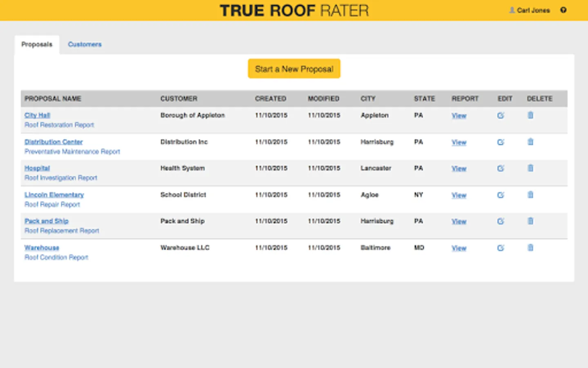The width and height of the screenshot is (588, 368).
Task: Click the CREATED column header
Action: pyautogui.click(x=271, y=99)
